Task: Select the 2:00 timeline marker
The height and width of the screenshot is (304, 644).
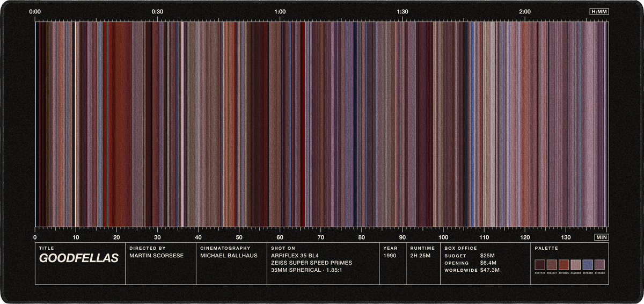Action: click(525, 11)
